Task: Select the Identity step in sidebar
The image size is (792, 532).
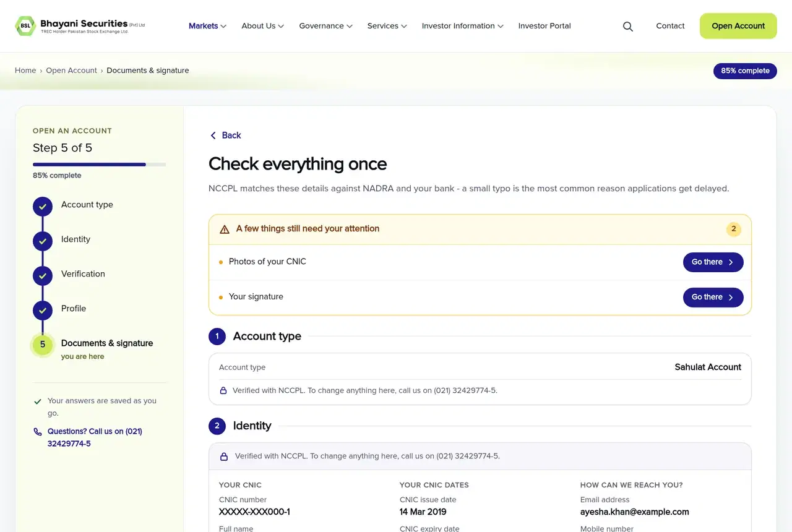Action: click(x=75, y=239)
